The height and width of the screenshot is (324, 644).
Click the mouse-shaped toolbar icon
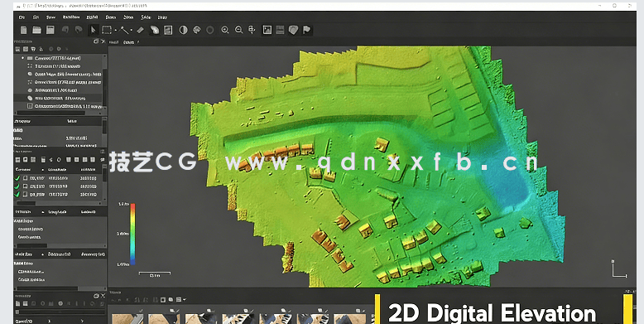click(155, 30)
